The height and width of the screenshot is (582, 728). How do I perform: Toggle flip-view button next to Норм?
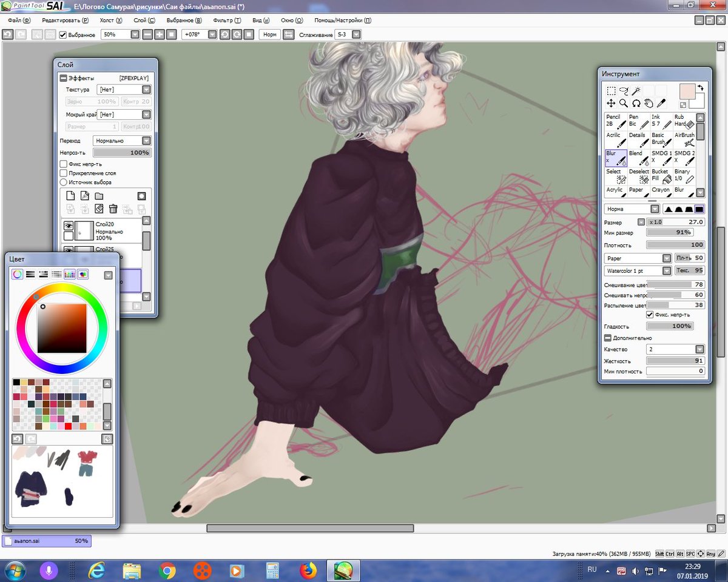(x=288, y=35)
